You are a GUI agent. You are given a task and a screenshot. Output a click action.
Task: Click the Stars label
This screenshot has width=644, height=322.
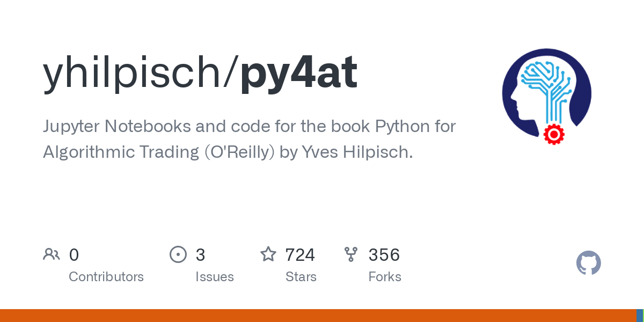click(301, 277)
